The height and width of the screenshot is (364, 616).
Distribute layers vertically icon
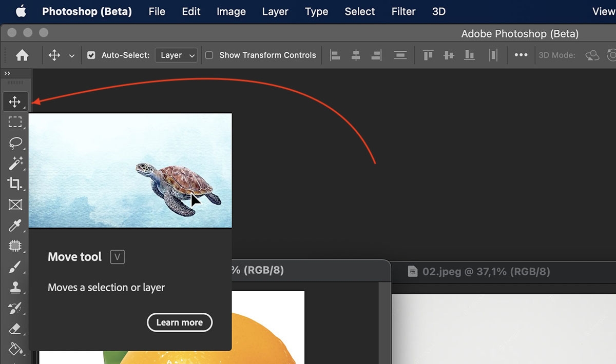click(x=400, y=55)
